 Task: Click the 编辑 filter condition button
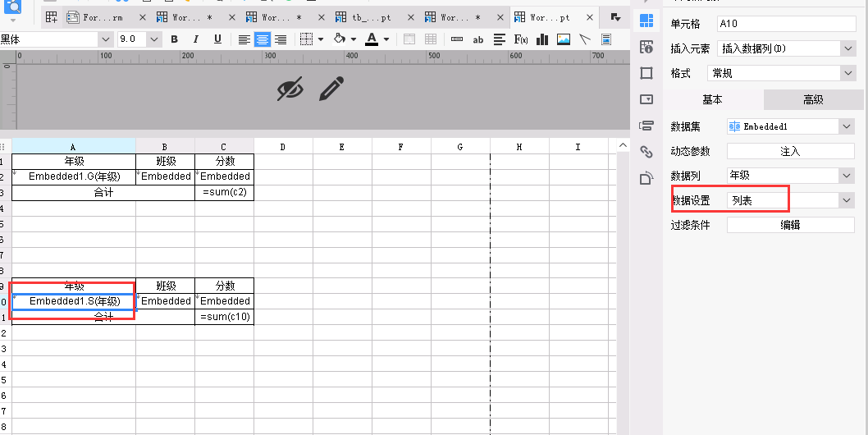point(791,225)
